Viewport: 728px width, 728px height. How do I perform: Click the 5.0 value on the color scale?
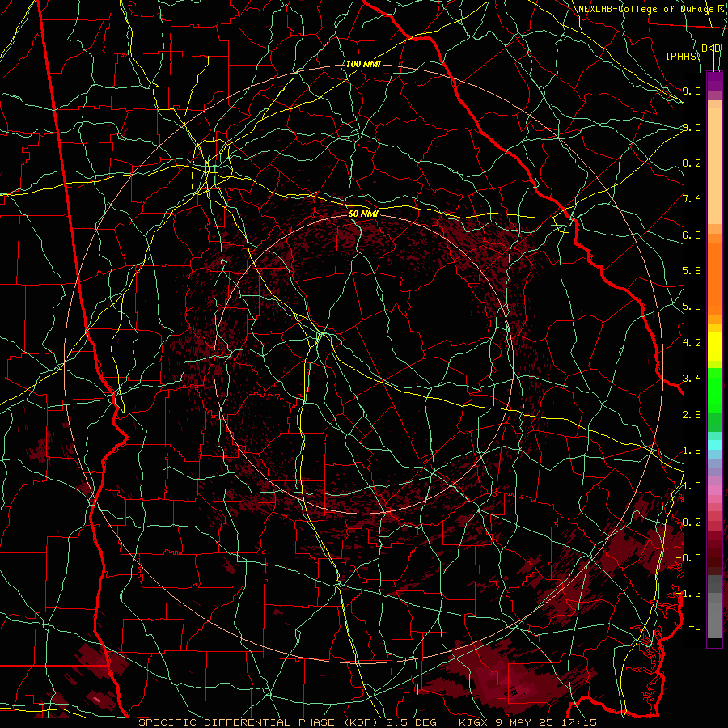coord(692,307)
